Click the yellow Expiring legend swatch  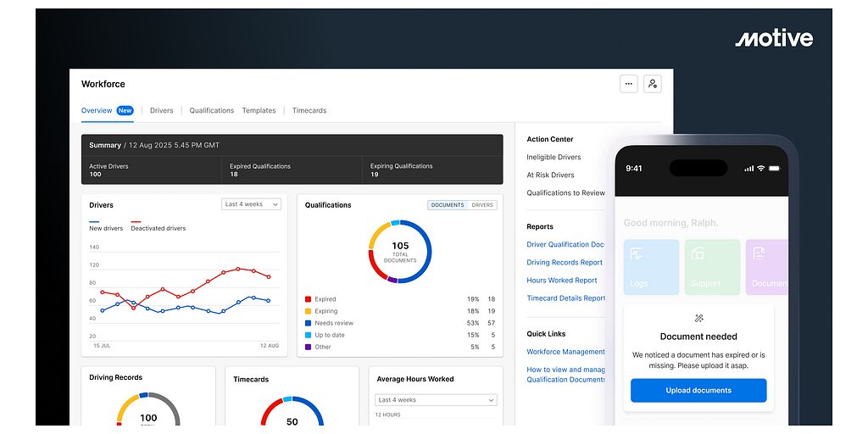point(308,311)
